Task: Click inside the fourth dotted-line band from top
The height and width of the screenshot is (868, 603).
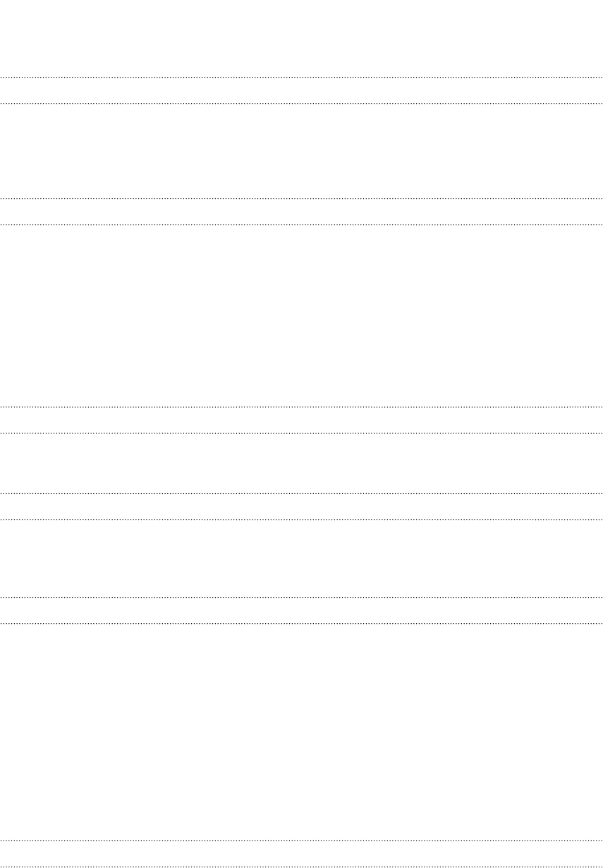Action: click(x=301, y=507)
